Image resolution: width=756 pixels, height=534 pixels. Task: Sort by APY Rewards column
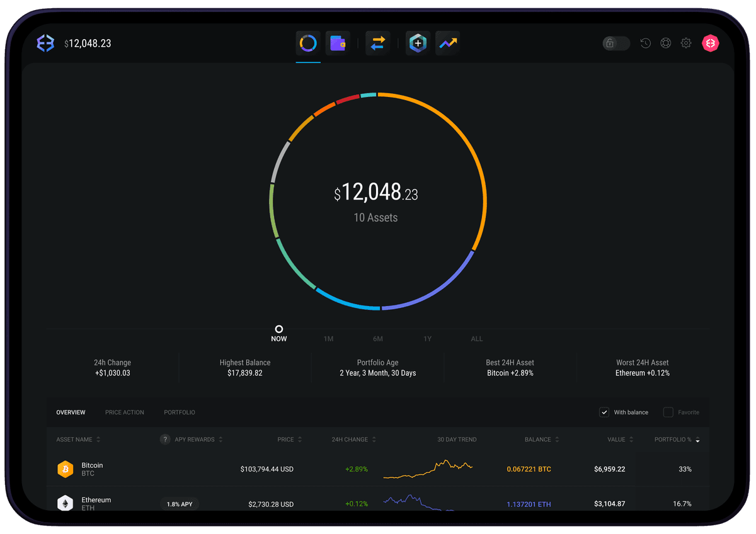coord(198,440)
